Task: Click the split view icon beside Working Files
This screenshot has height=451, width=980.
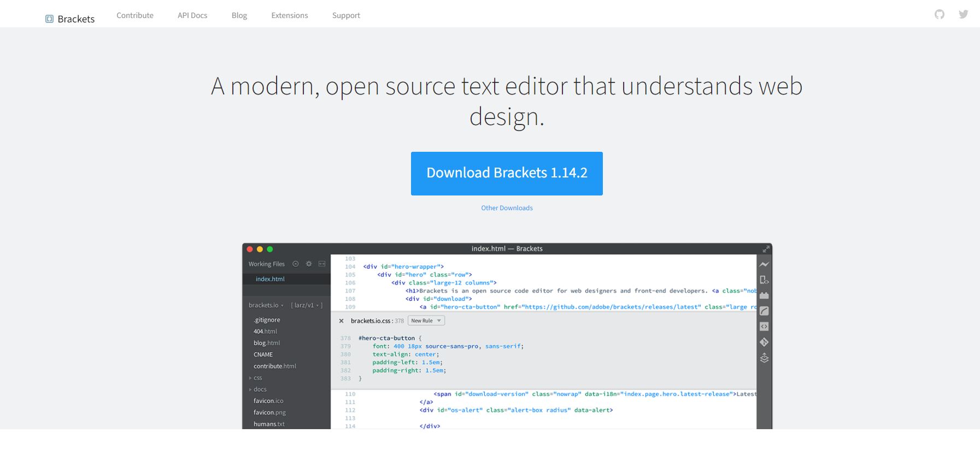Action: click(322, 264)
